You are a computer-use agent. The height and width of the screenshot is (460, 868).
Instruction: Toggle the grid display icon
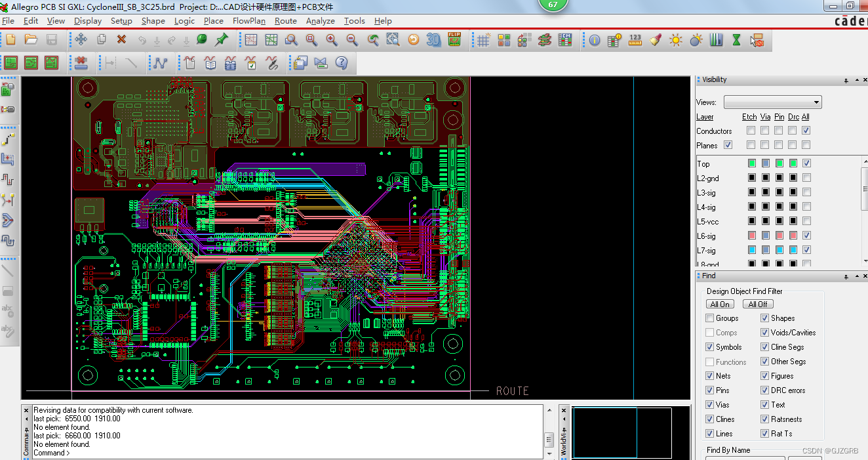483,39
